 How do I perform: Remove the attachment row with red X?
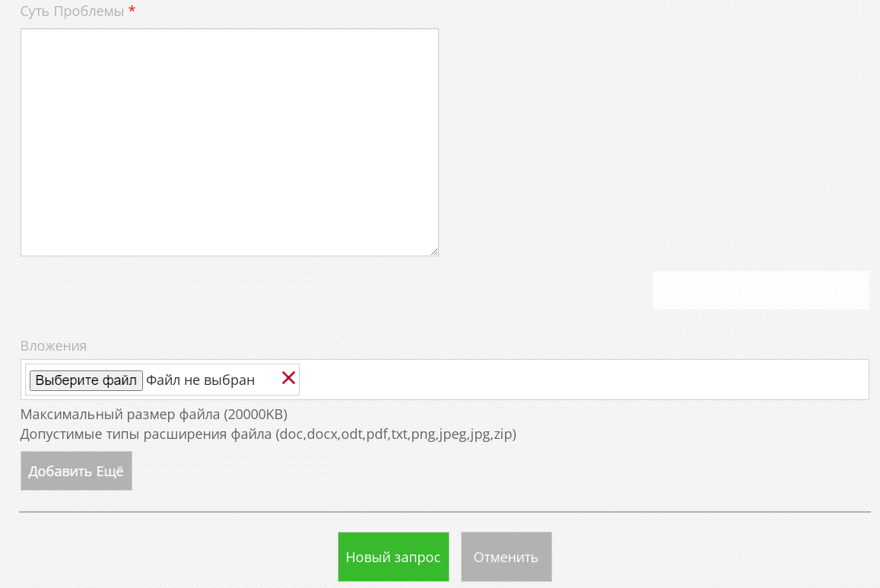pos(288,378)
